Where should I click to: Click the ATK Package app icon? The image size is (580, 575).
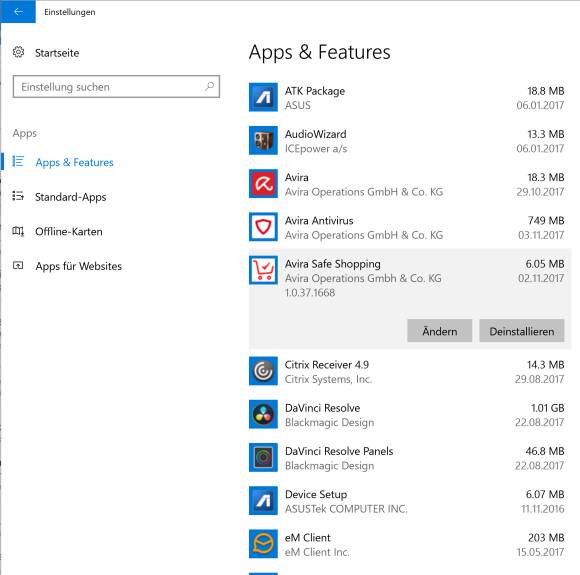coord(263,97)
